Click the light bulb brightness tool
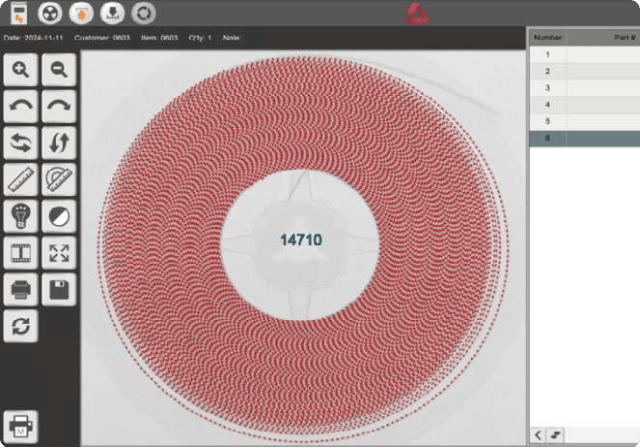Screen dimensions: 640x448 (21, 216)
